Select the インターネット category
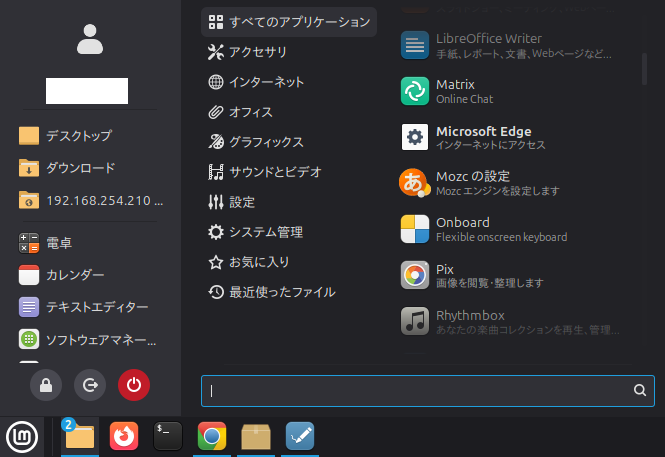 pos(266,82)
